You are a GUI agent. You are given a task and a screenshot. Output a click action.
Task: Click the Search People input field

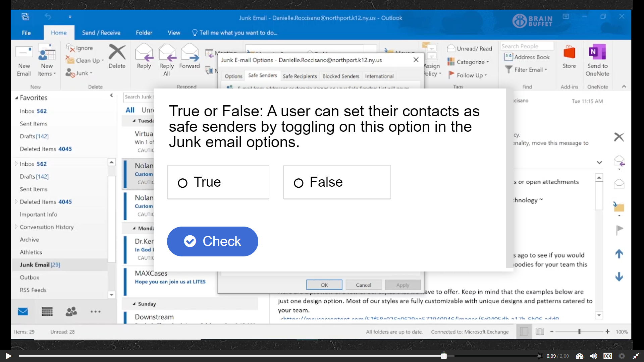coord(527,46)
